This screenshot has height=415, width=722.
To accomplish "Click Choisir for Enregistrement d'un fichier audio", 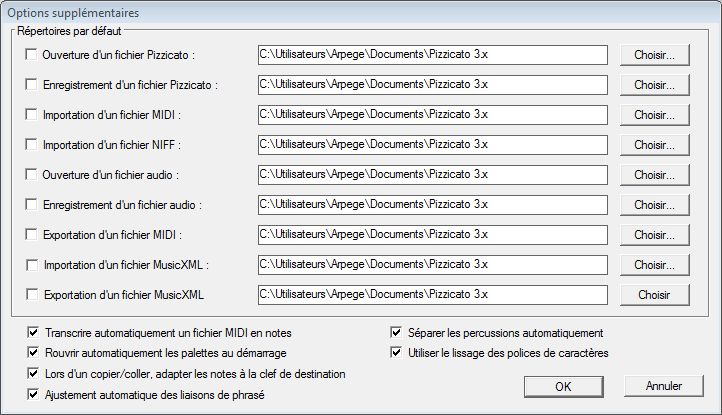I will [x=654, y=205].
